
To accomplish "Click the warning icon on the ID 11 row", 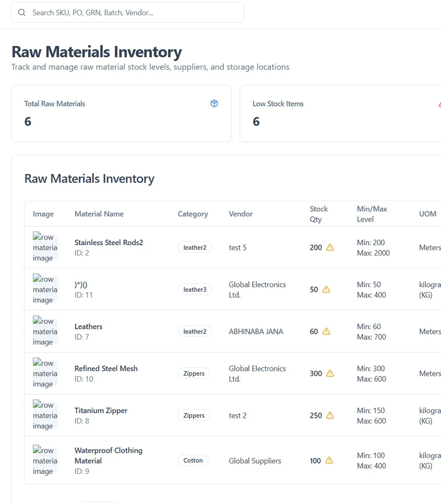I will 326,289.
